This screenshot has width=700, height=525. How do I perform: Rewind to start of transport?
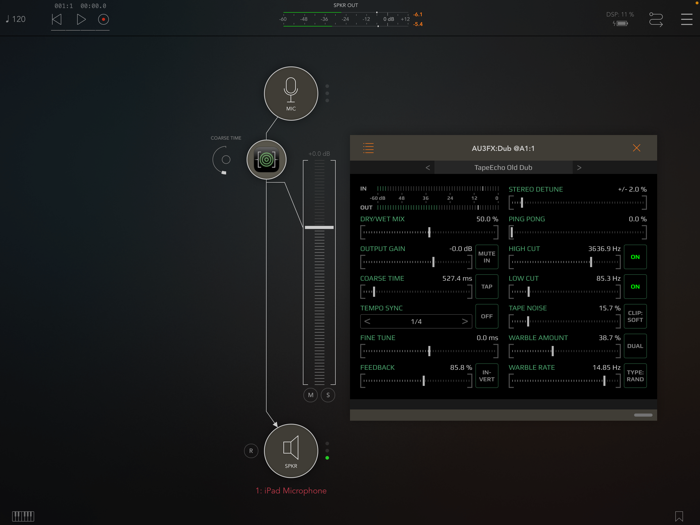pos(57,19)
